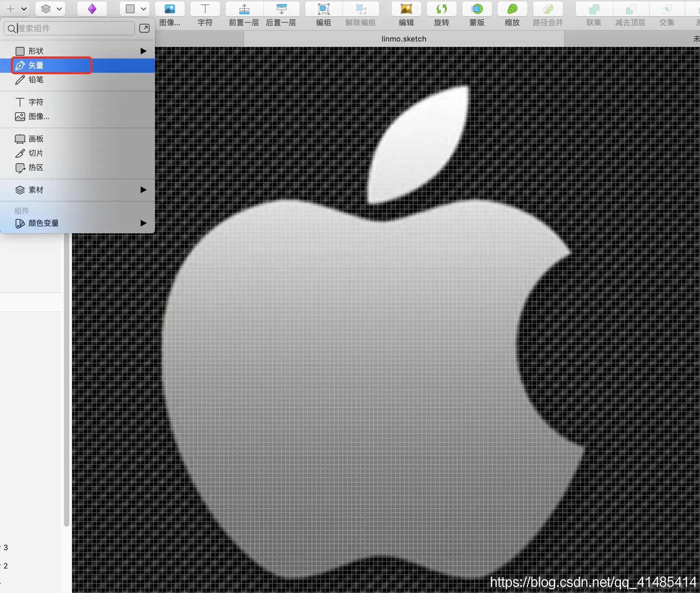
Task: Choose the Pencil (铅笔) tool
Action: tap(36, 80)
